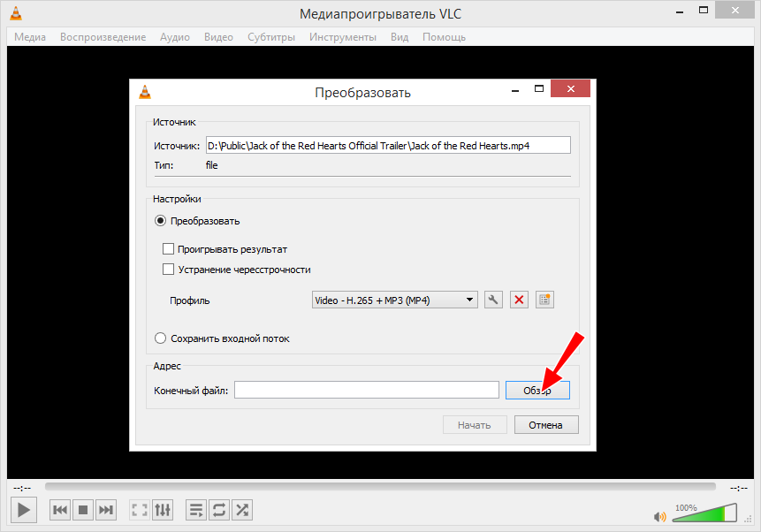Toggle fullscreen video mode icon

click(140, 510)
